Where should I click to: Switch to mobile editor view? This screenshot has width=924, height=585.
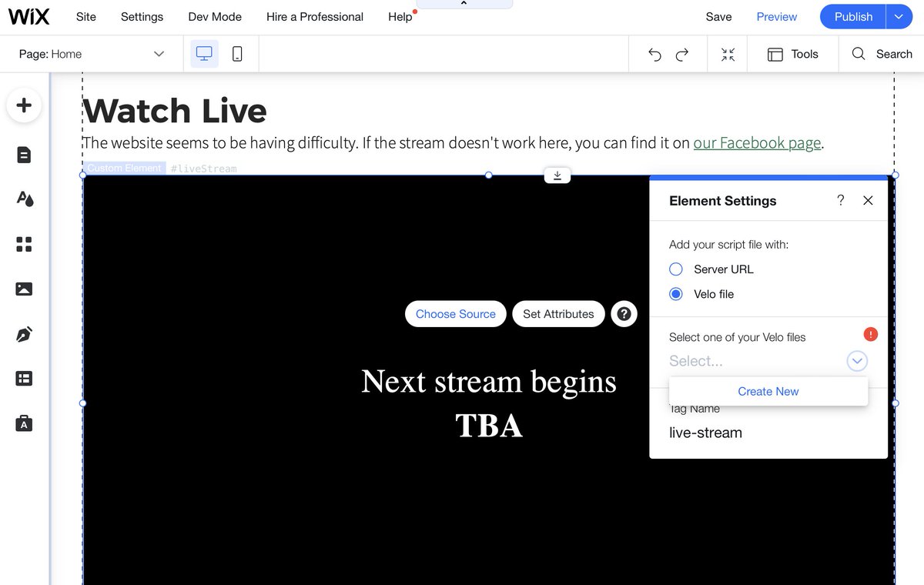tap(237, 54)
